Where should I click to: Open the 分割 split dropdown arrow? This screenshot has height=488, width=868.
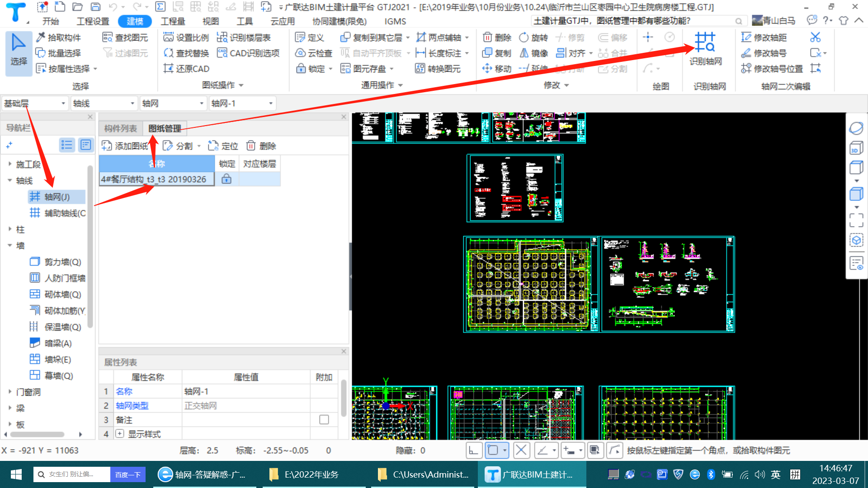(x=199, y=146)
